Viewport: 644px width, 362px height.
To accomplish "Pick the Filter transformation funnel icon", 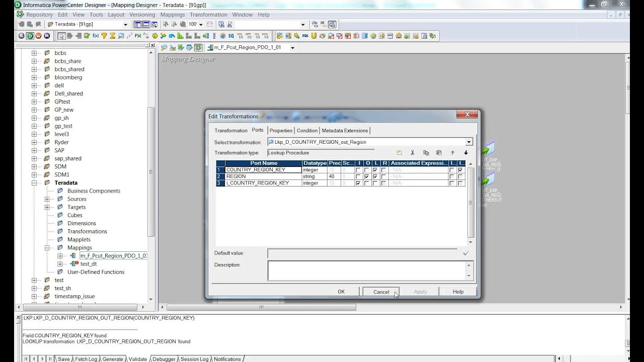I will [x=104, y=36].
